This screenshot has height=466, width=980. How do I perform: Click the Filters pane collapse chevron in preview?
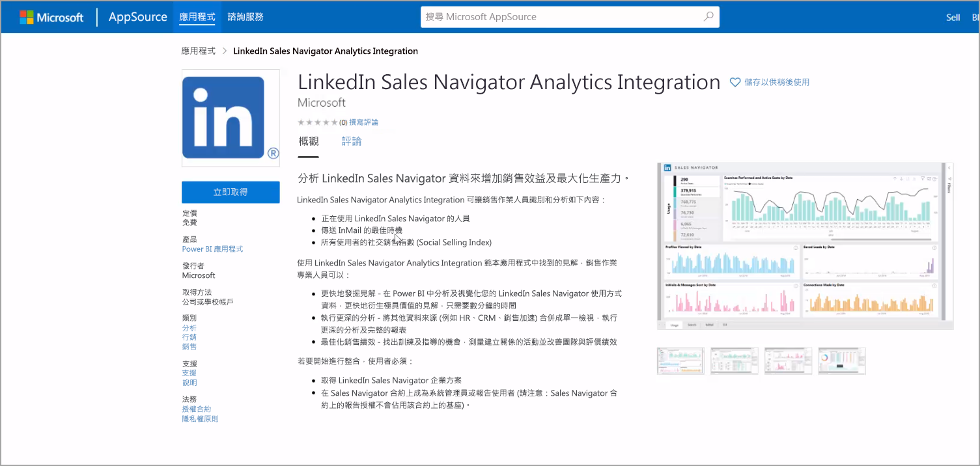(x=949, y=168)
